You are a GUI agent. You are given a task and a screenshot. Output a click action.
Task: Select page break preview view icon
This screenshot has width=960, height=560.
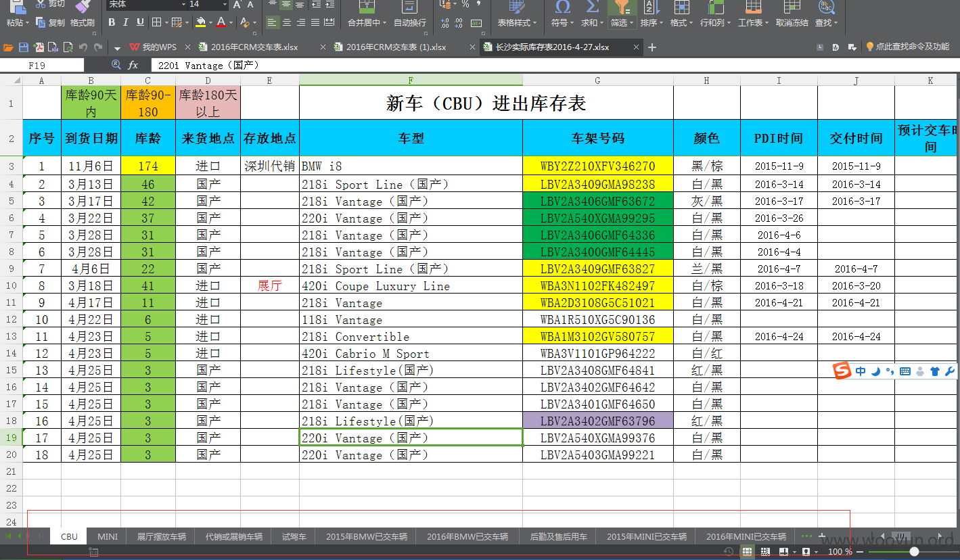click(765, 551)
